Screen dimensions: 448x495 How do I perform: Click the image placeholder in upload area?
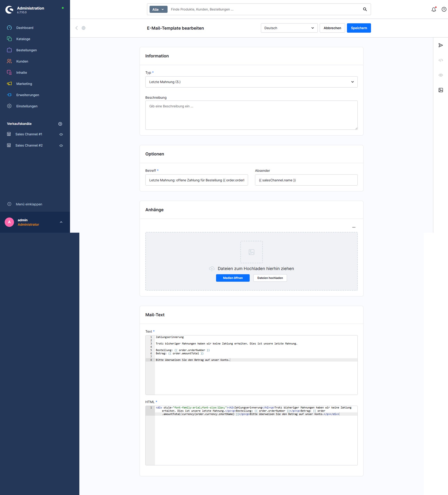coord(251,252)
